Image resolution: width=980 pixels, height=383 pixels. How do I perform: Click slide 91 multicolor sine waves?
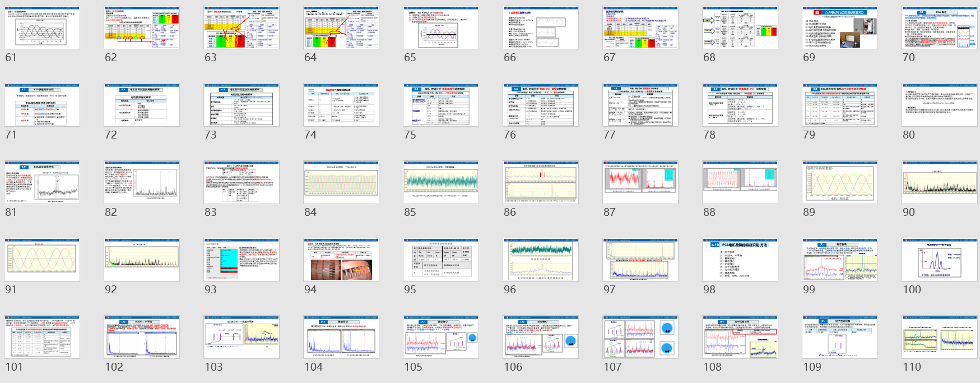tap(42, 260)
